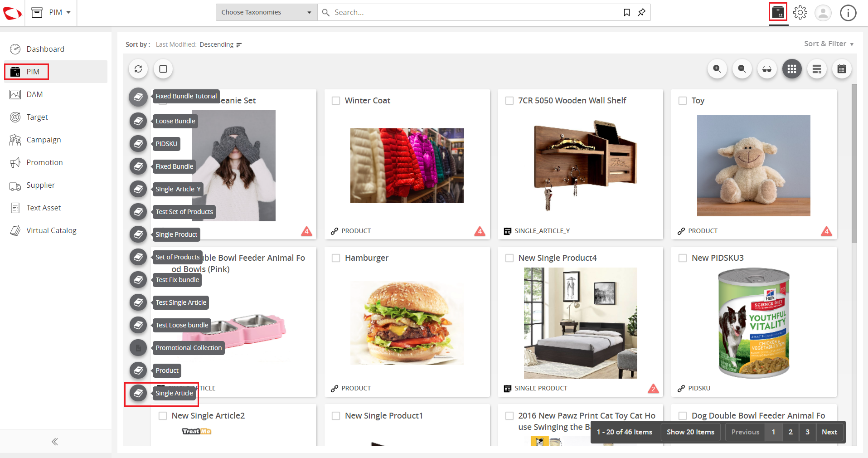Image resolution: width=868 pixels, height=458 pixels.
Task: Open the settings gear in header
Action: [x=800, y=12]
